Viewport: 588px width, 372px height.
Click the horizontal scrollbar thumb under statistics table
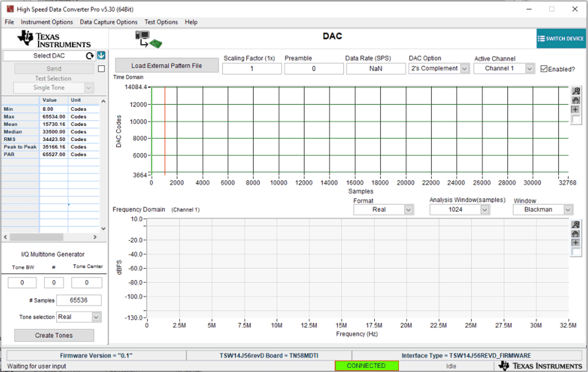[x=37, y=237]
